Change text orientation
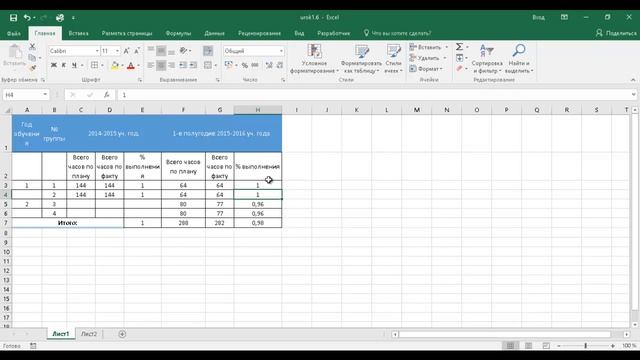 click(x=183, y=51)
